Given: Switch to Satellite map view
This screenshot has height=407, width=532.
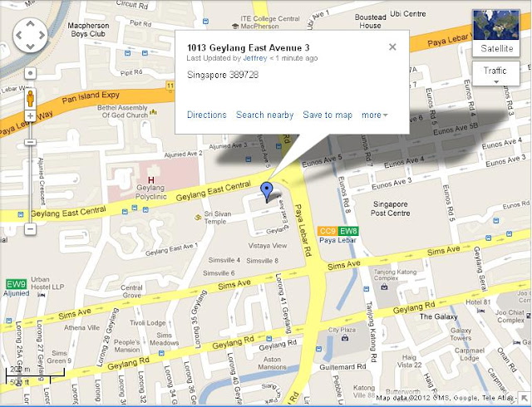Looking at the screenshot, I should pos(496,33).
